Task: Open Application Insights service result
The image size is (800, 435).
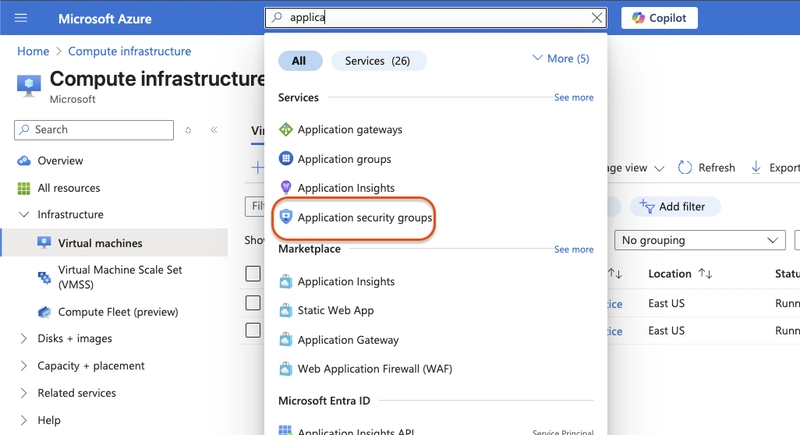Action: coord(346,188)
